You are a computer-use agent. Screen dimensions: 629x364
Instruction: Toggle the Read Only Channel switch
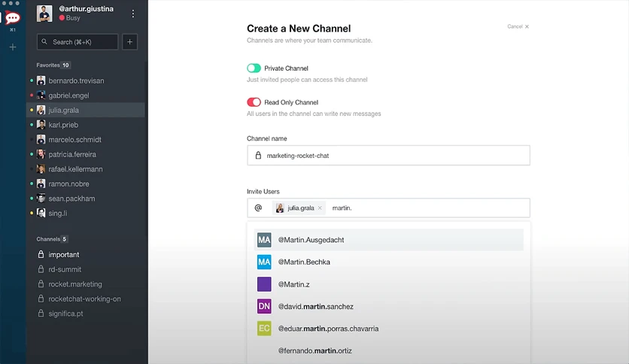point(254,102)
